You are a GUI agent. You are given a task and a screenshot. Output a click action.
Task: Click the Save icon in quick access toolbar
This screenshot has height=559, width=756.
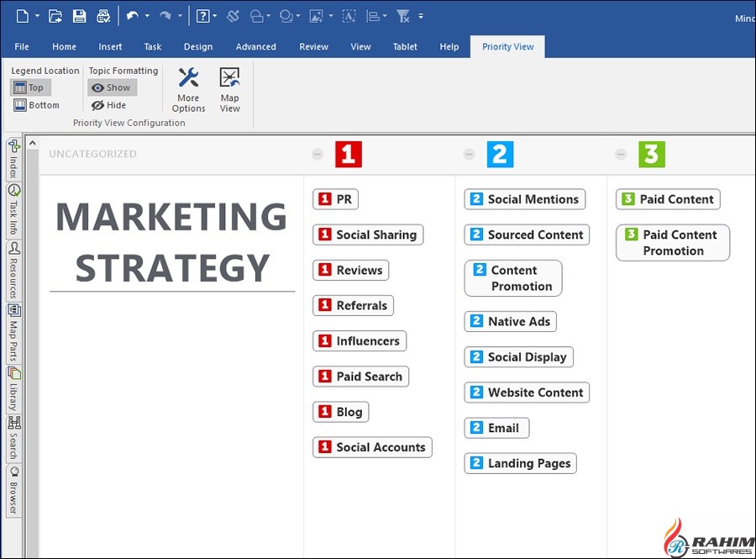click(x=79, y=16)
